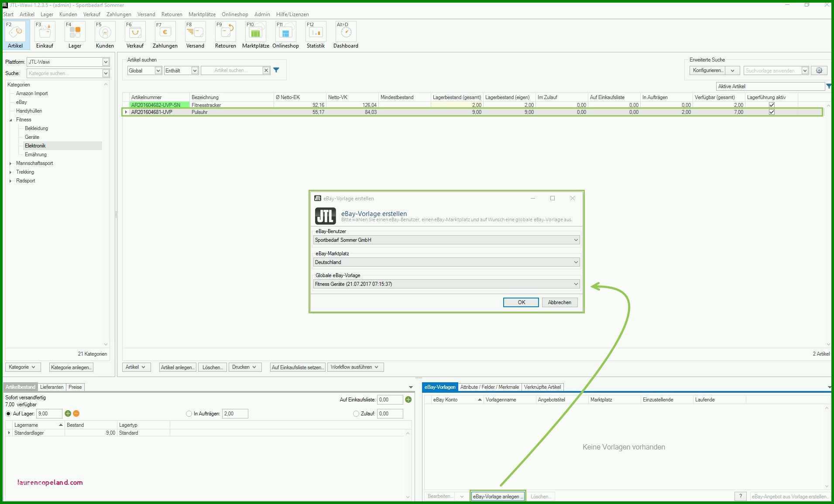
Task: Select the Auf Lager radio button
Action: (x=8, y=414)
